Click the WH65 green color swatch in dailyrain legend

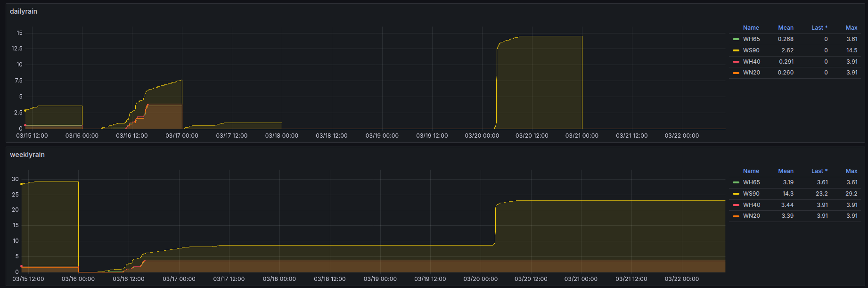[x=736, y=39]
